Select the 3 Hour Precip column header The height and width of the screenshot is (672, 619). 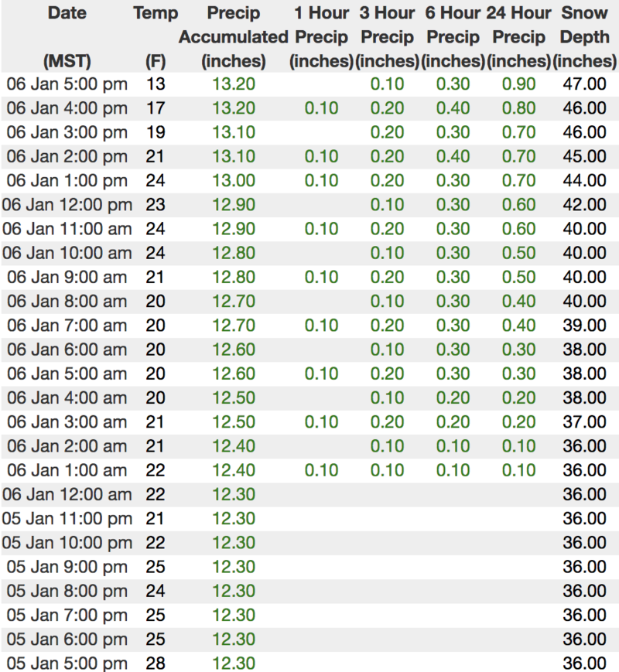[x=387, y=36]
